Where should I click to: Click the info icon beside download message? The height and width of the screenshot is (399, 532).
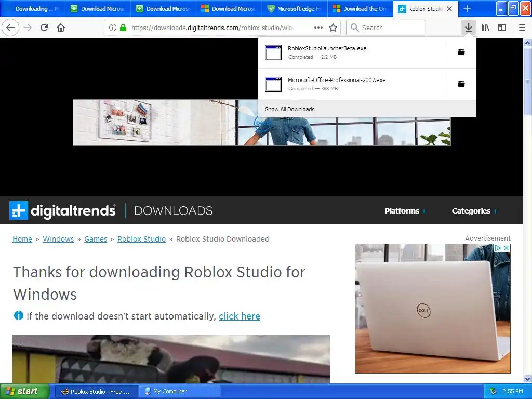pos(18,315)
